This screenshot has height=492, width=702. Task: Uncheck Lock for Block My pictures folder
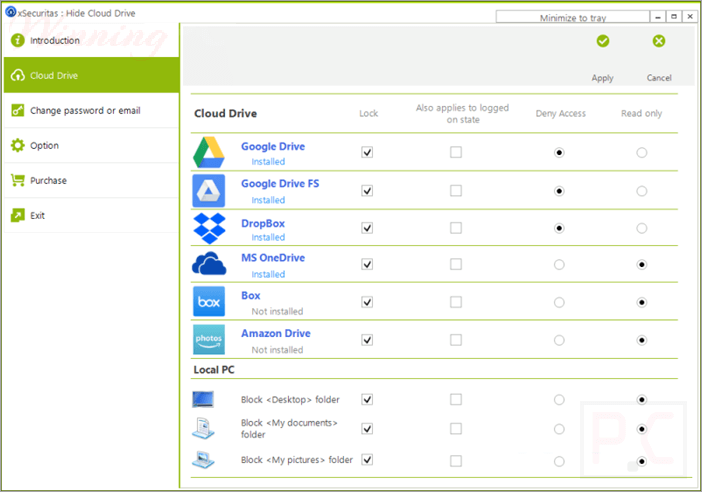point(367,460)
